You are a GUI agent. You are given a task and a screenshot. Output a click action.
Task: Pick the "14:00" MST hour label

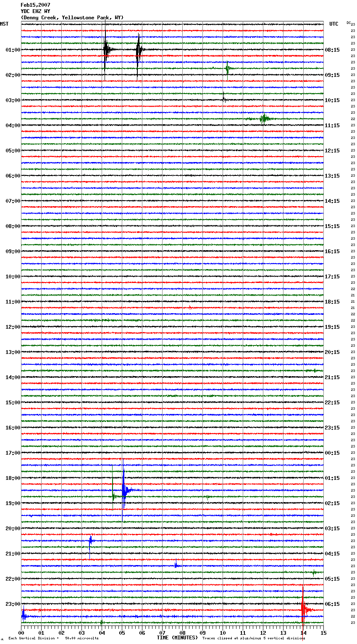(13, 377)
